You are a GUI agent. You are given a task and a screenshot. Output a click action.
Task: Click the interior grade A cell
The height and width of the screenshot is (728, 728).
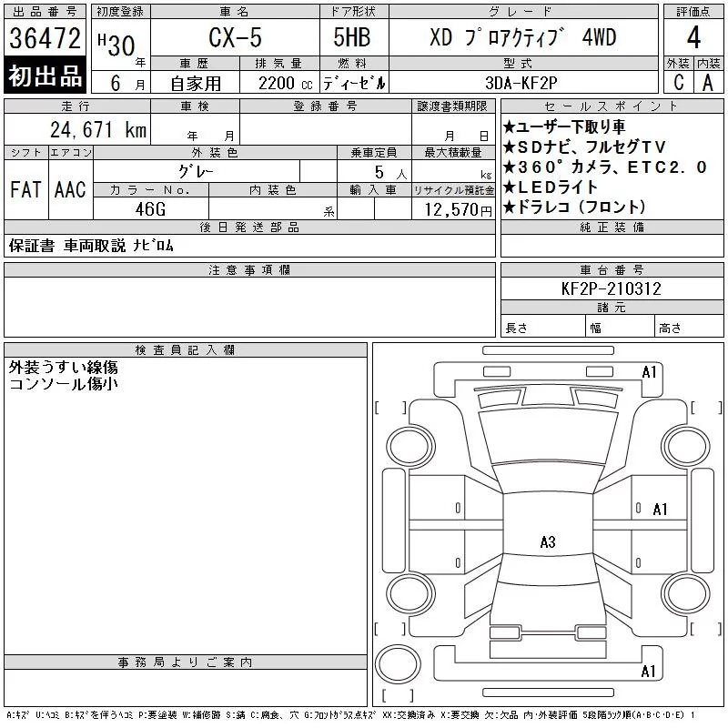click(x=708, y=82)
